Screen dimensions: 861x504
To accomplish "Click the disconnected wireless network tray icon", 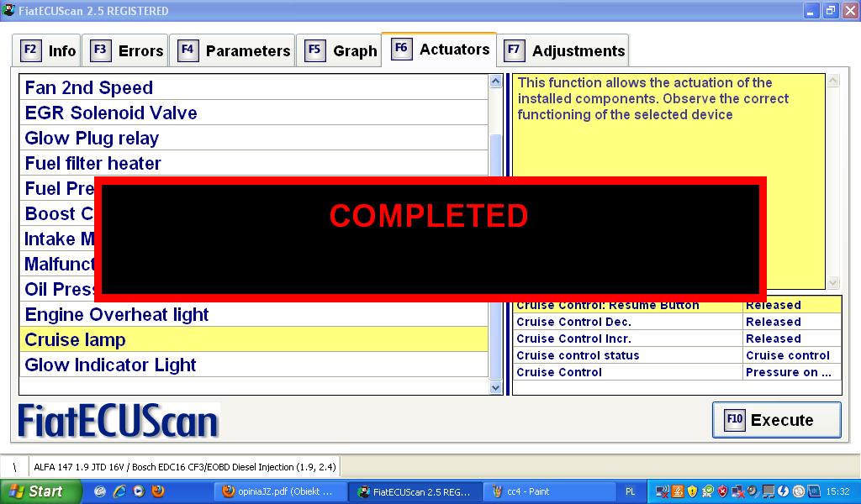I will pyautogui.click(x=663, y=491).
